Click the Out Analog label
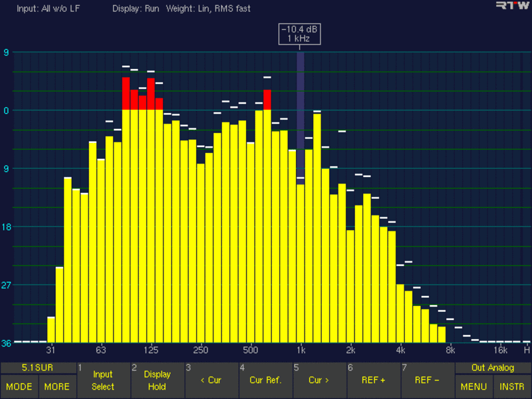 493,368
